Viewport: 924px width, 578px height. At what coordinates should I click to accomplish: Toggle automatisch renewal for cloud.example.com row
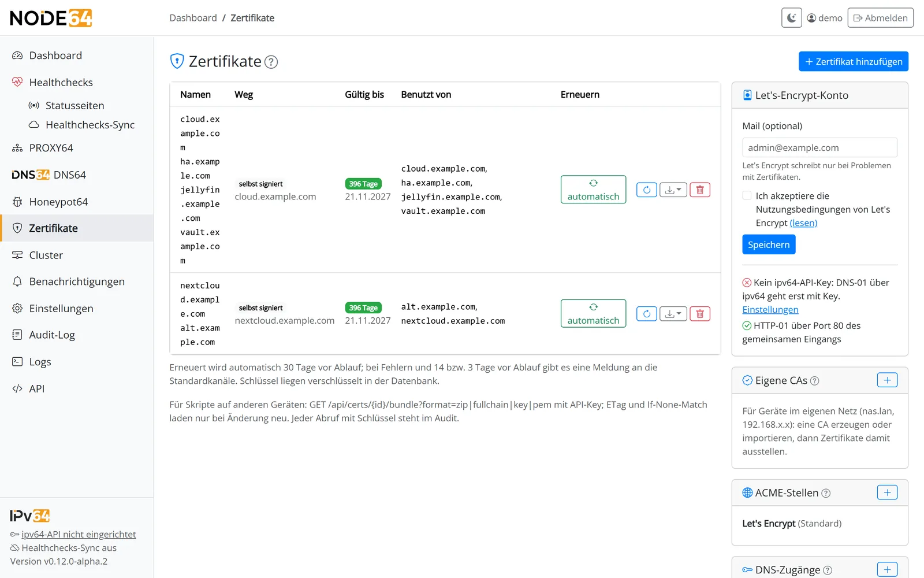593,190
